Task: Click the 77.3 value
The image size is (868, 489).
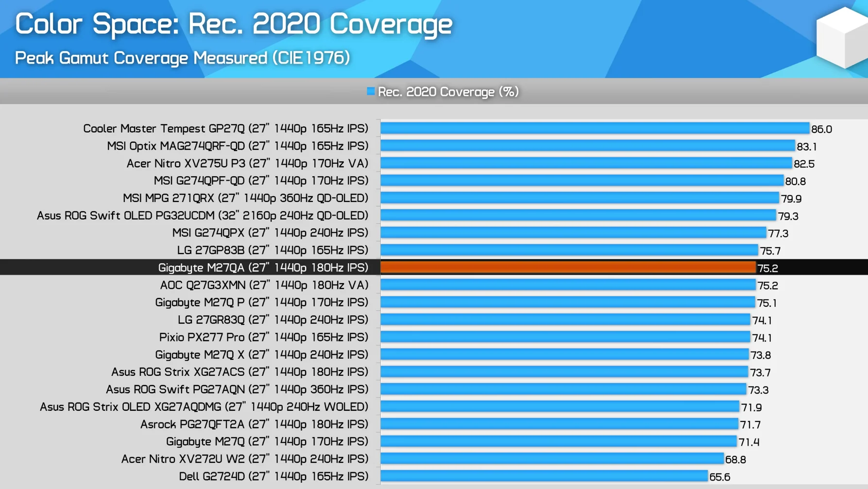Action: pyautogui.click(x=778, y=234)
